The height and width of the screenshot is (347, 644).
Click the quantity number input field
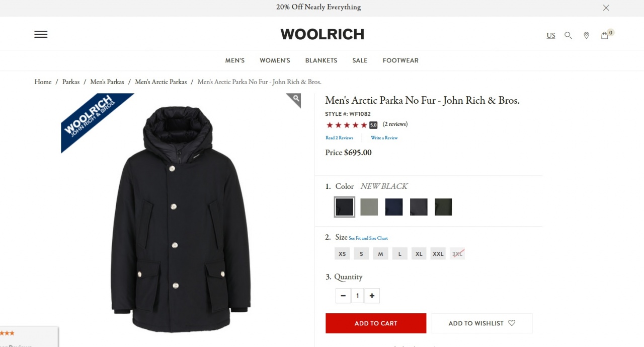pos(358,296)
